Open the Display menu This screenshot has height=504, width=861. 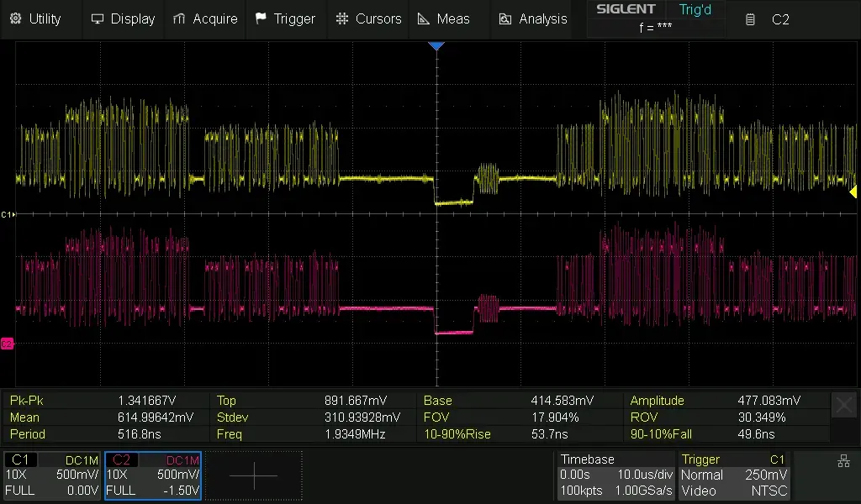123,18
